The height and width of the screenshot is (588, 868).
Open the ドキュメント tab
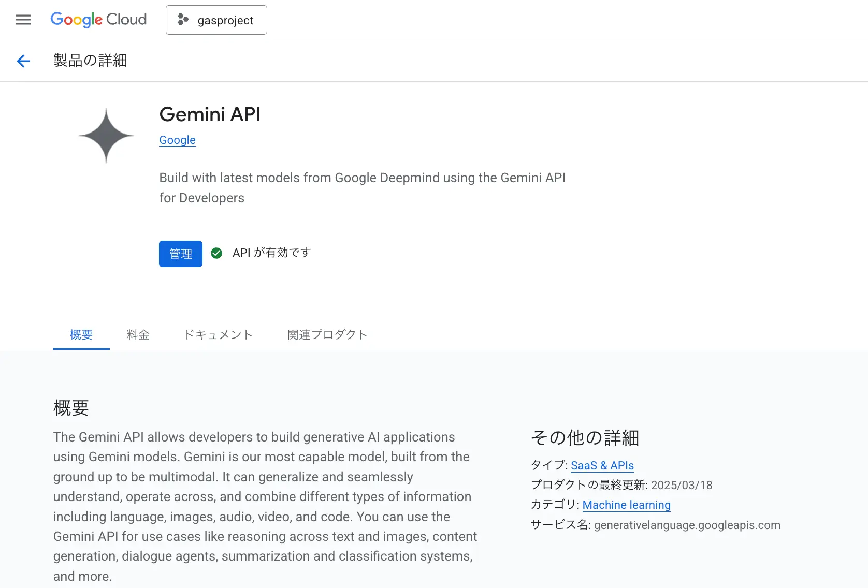[x=218, y=335]
